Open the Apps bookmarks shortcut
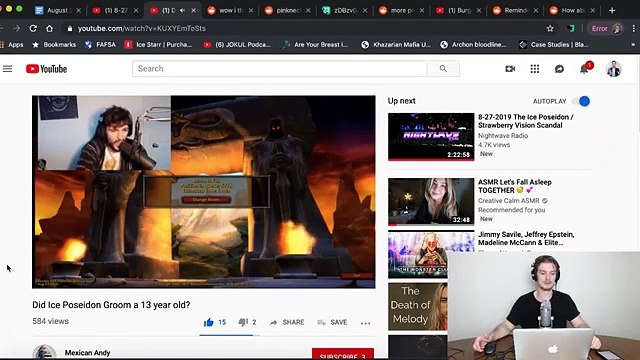The height and width of the screenshot is (360, 640). pyautogui.click(x=12, y=44)
